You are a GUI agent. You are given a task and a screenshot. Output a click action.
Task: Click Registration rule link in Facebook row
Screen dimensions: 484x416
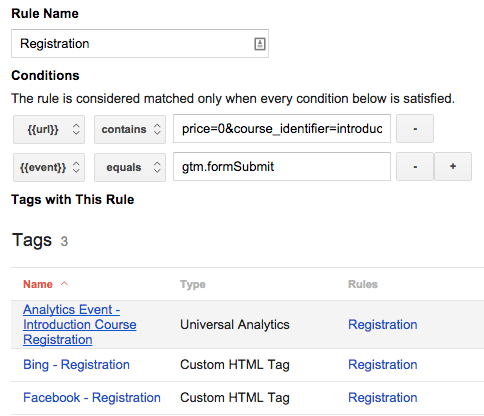coord(383,398)
